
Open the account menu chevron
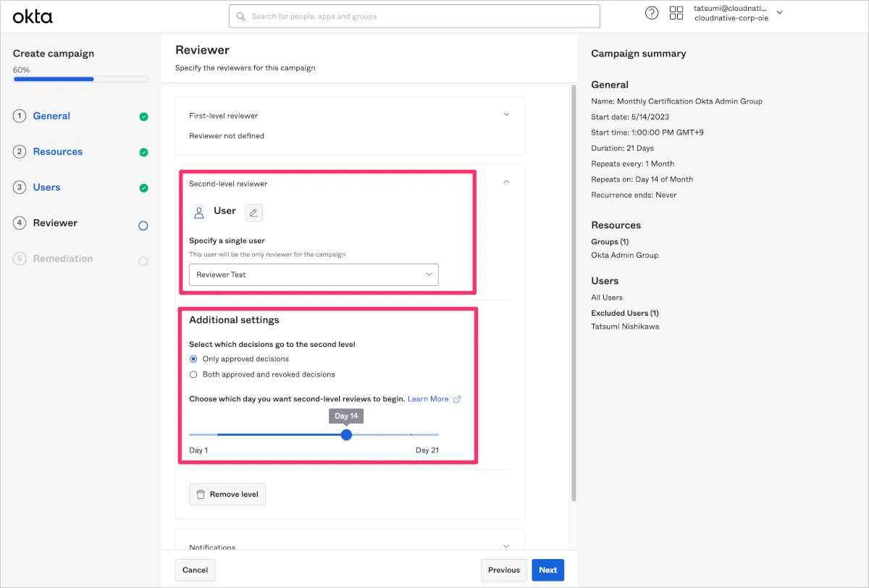tap(779, 13)
